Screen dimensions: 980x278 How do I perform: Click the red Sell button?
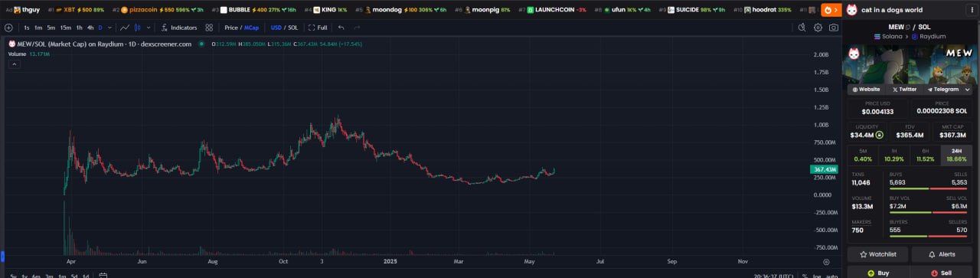[x=942, y=273]
